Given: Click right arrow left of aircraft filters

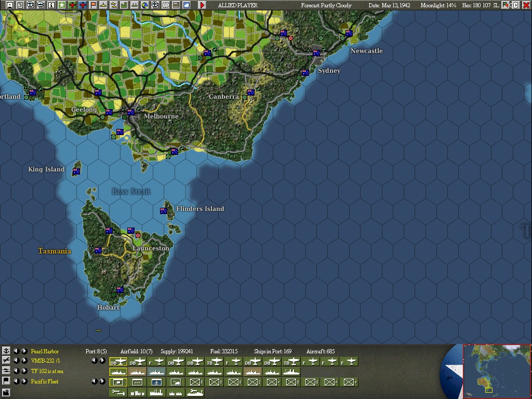Looking at the screenshot, I should click(102, 361).
